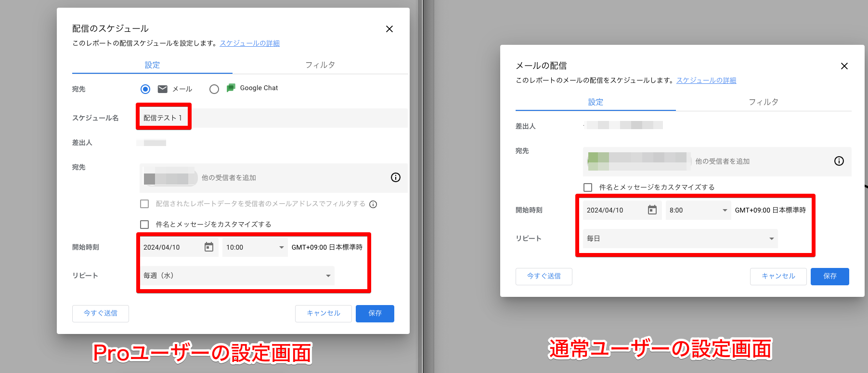Click info icon next to email filter option
Image resolution: width=868 pixels, height=373 pixels.
[x=373, y=204]
